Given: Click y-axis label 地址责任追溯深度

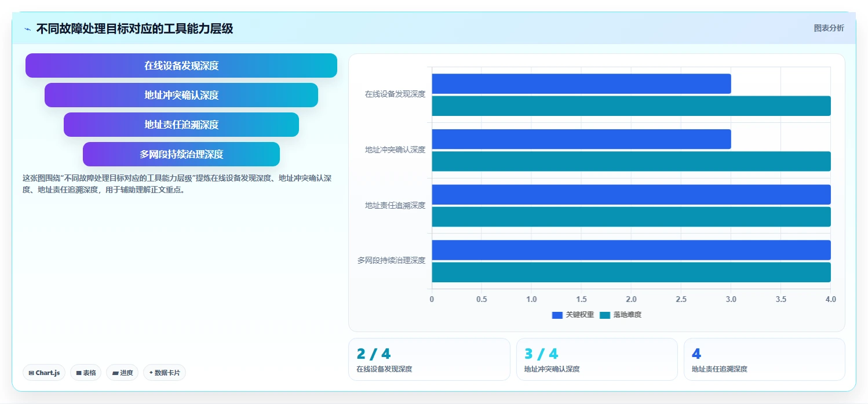Looking at the screenshot, I should point(395,205).
